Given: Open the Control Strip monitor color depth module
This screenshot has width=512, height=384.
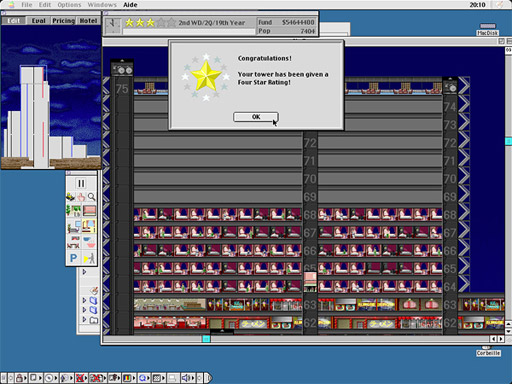Looking at the screenshot, I should (x=129, y=378).
